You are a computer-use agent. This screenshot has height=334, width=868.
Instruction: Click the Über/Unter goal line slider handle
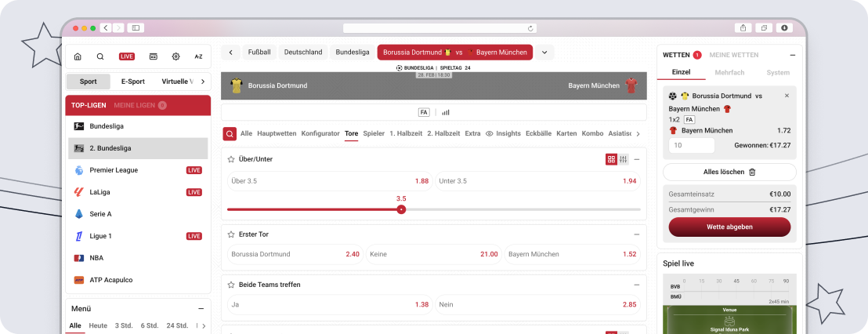pyautogui.click(x=401, y=209)
